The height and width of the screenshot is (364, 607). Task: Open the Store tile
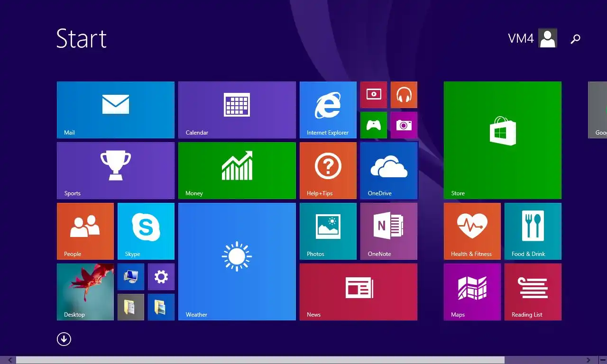point(503,140)
